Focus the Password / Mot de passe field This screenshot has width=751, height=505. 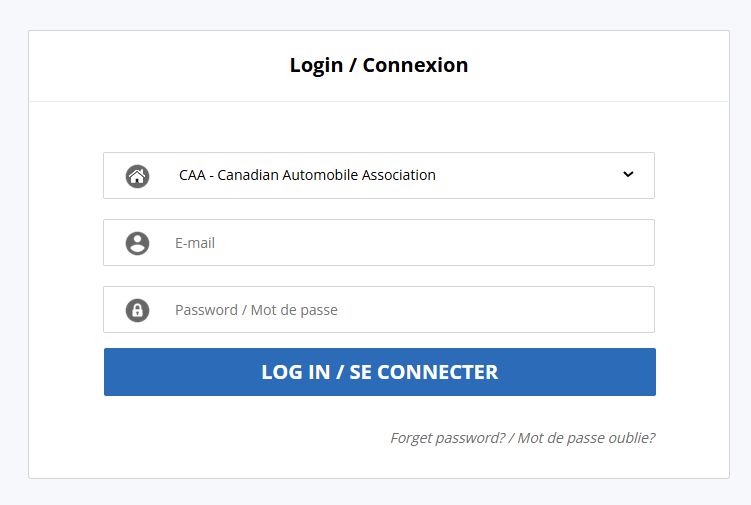click(400, 310)
